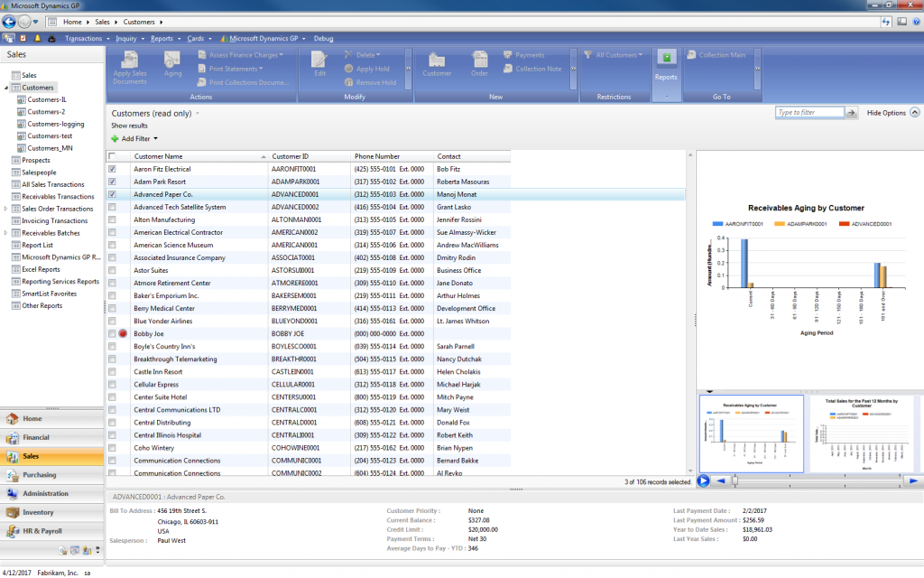The image size is (924, 578).
Task: Click the Apply Hold icon
Action: click(x=349, y=69)
